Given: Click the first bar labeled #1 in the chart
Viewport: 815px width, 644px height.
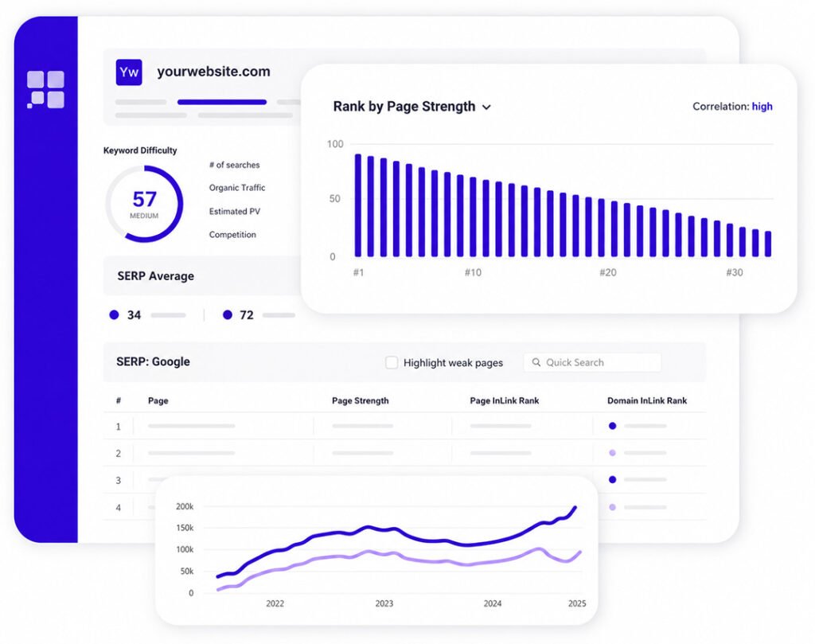Looking at the screenshot, I should tap(357, 205).
